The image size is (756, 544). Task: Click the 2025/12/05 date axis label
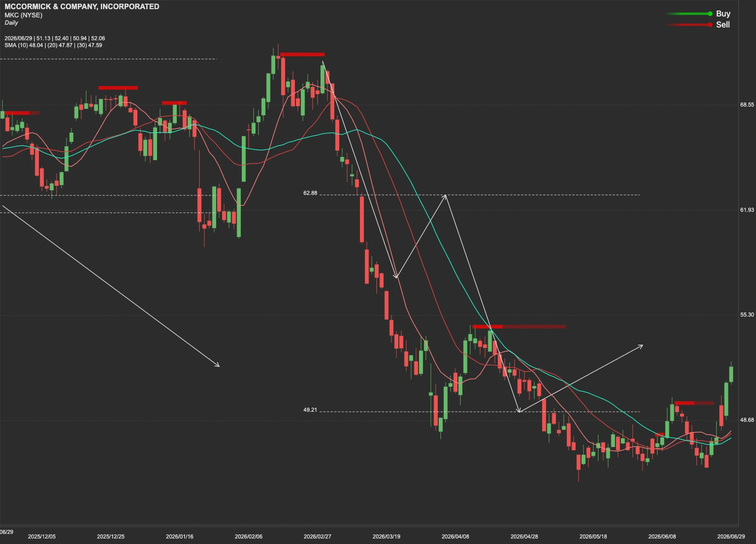42,536
